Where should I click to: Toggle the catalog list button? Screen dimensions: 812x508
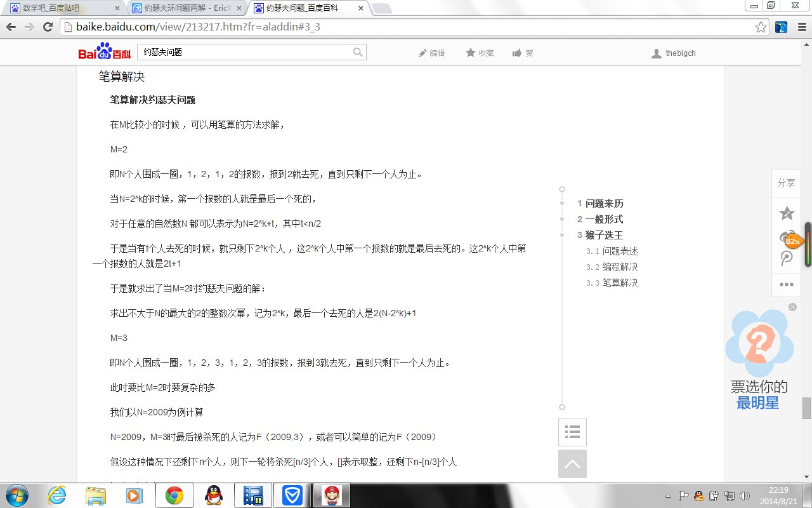[x=572, y=432]
